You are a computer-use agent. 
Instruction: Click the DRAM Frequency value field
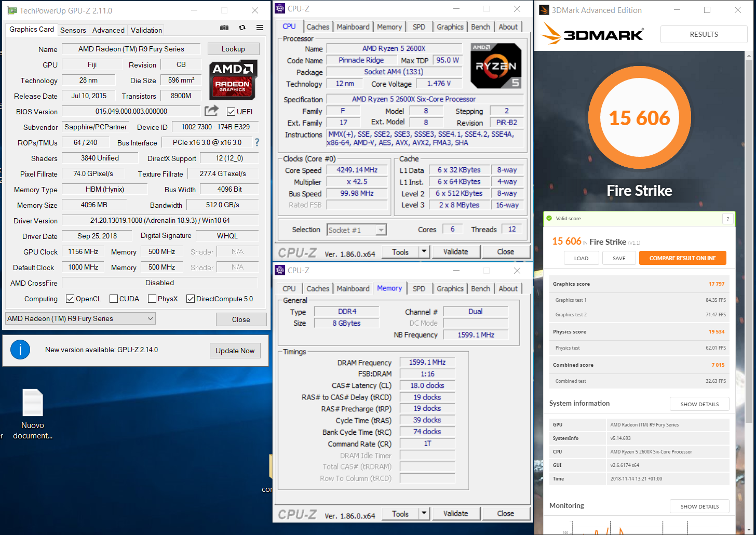point(427,362)
